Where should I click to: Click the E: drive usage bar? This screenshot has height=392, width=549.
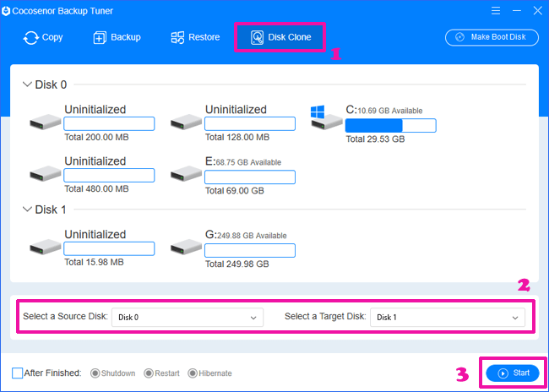[x=250, y=177]
